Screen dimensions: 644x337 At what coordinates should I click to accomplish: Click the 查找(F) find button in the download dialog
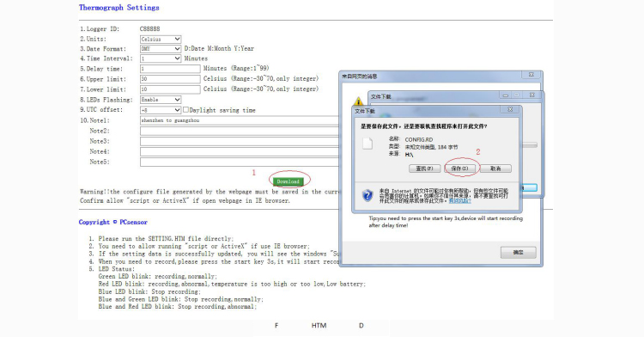coord(425,168)
